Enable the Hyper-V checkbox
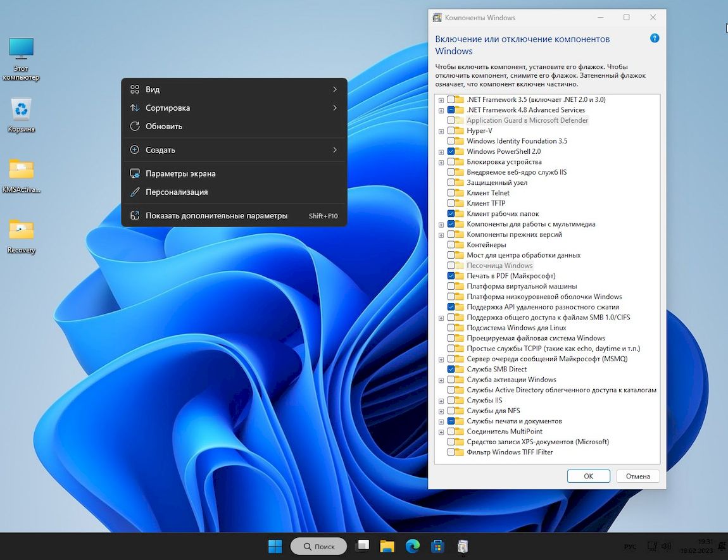The image size is (728, 560). pos(451,131)
